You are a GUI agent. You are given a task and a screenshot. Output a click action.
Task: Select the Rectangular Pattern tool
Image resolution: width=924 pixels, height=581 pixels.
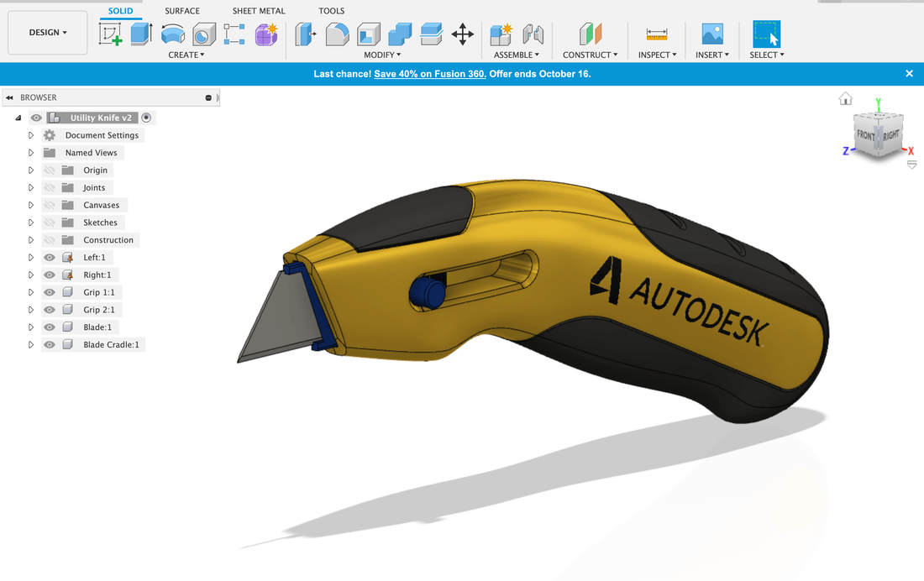pyautogui.click(x=234, y=34)
